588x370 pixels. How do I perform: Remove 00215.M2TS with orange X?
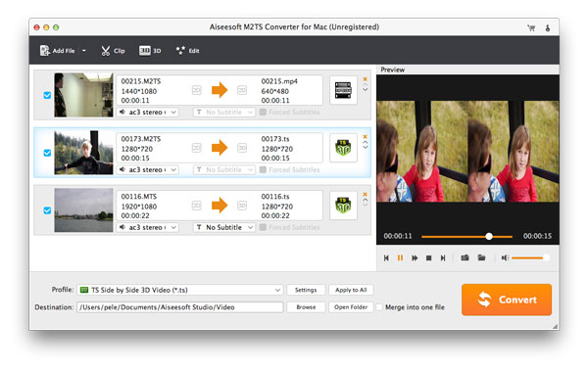click(365, 79)
